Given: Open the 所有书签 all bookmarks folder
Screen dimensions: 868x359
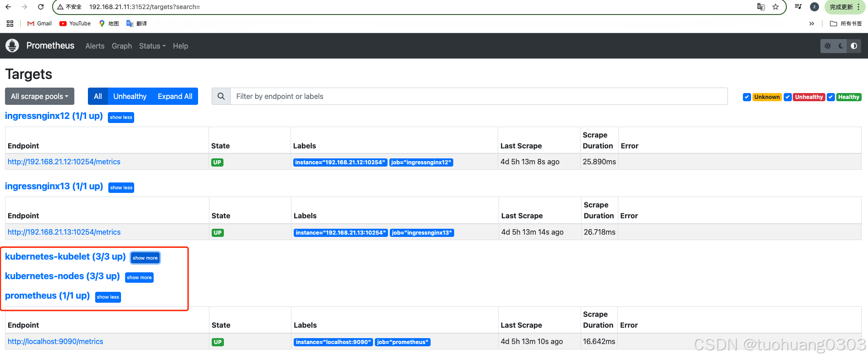Looking at the screenshot, I should click(x=846, y=24).
